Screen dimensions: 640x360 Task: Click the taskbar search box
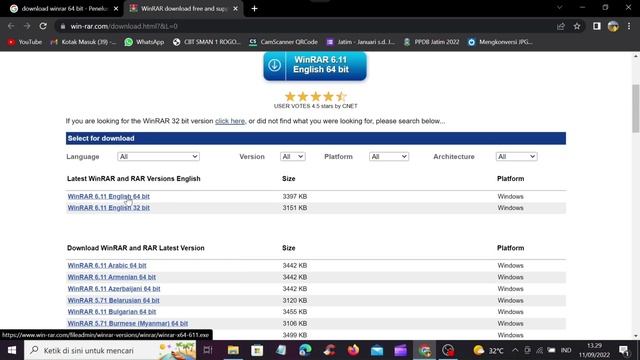click(110, 350)
